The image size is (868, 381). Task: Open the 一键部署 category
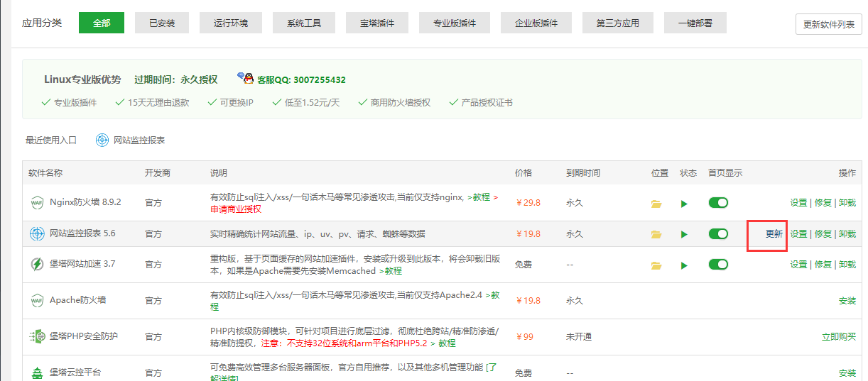(x=695, y=23)
